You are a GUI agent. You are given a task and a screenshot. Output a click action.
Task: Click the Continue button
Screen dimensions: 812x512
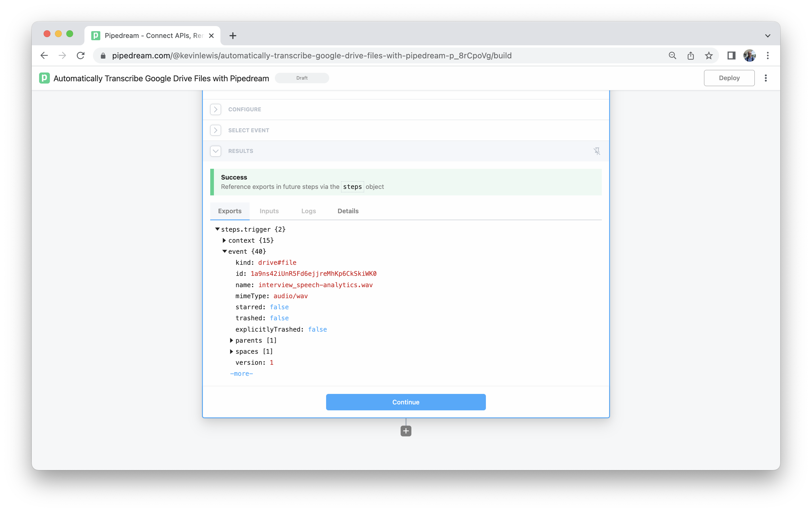tap(406, 402)
